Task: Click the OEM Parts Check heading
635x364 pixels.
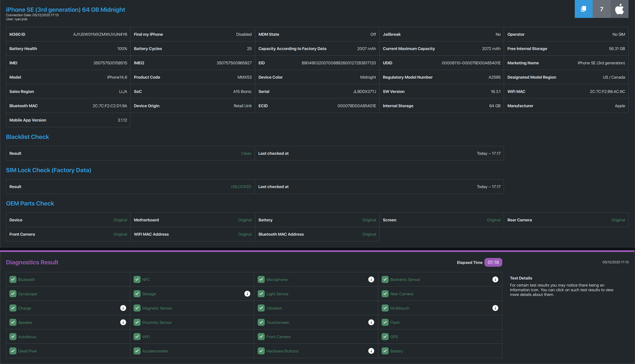Action: tap(30, 204)
